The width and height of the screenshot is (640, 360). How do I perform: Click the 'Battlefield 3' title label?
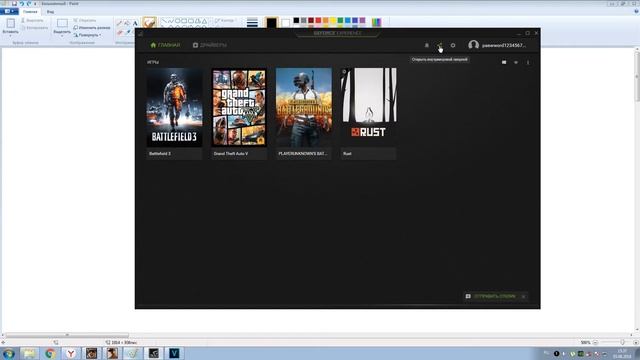[x=160, y=154]
